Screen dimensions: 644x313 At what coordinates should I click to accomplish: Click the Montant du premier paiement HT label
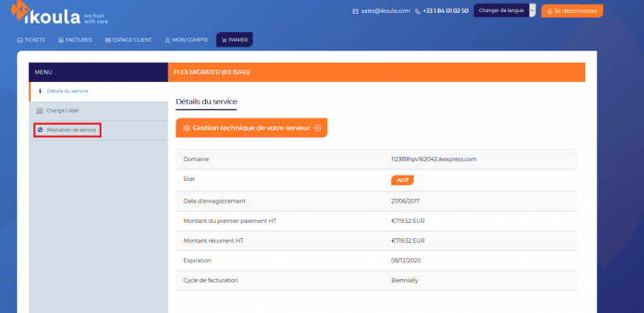(229, 221)
